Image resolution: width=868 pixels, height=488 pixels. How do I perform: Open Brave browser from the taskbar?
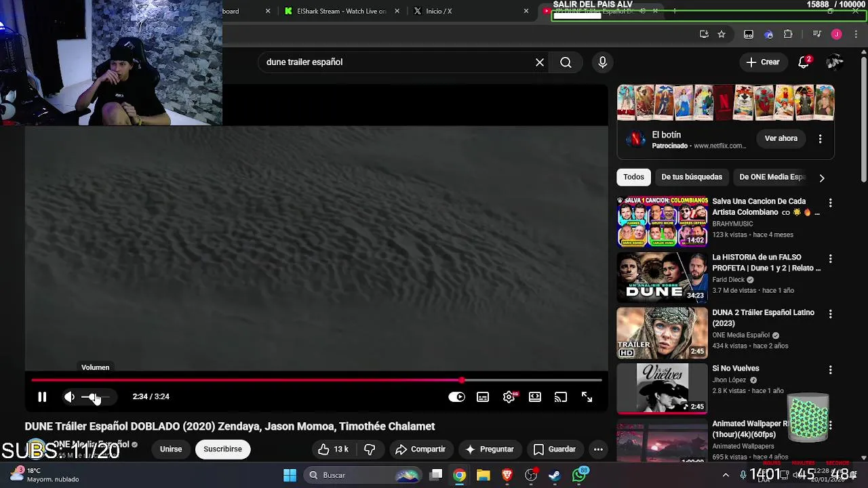tap(507, 475)
